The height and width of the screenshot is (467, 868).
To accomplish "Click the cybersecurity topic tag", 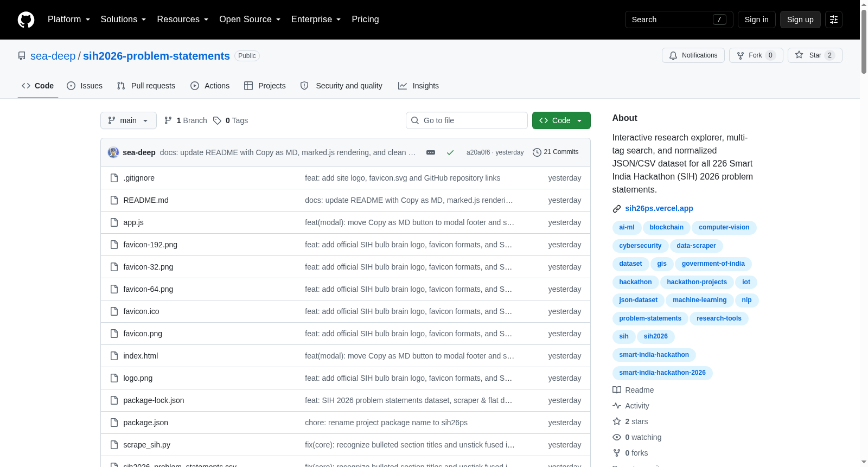I will [x=640, y=246].
